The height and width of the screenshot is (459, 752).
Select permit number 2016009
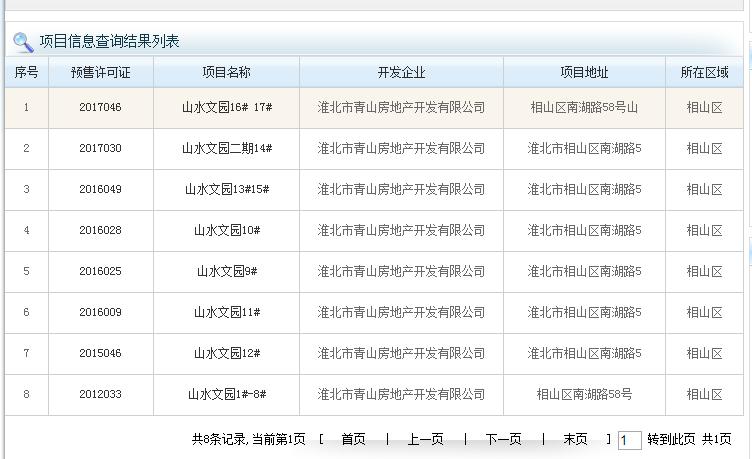(100, 312)
